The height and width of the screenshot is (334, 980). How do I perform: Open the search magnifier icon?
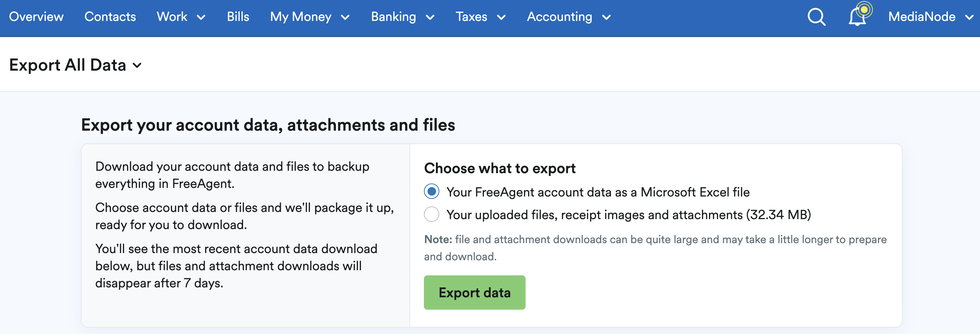(816, 17)
